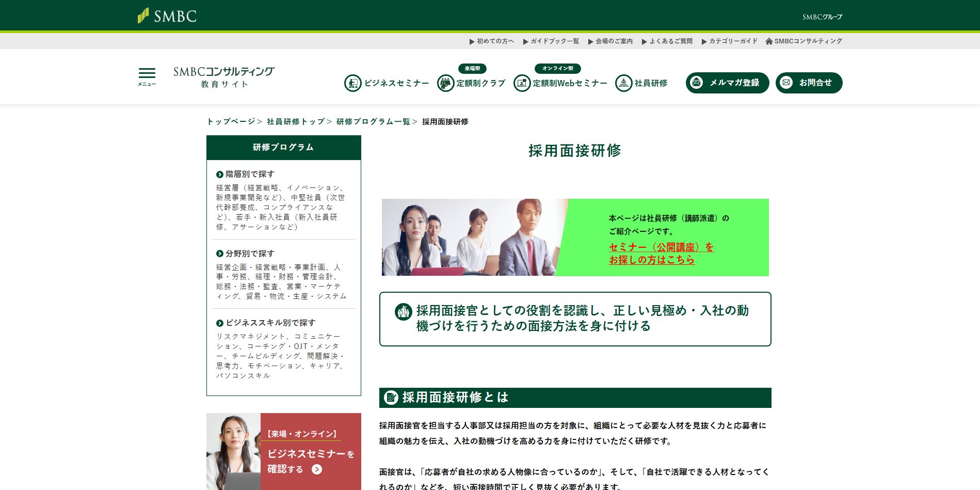The image size is (980, 490).
Task: Open ガイドブック一覧 link
Action: pos(555,41)
